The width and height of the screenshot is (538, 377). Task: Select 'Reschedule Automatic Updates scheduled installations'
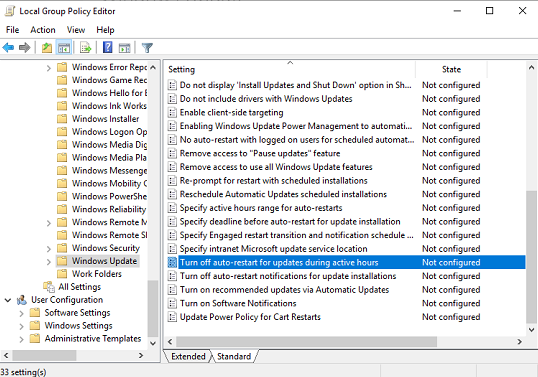pos(283,194)
